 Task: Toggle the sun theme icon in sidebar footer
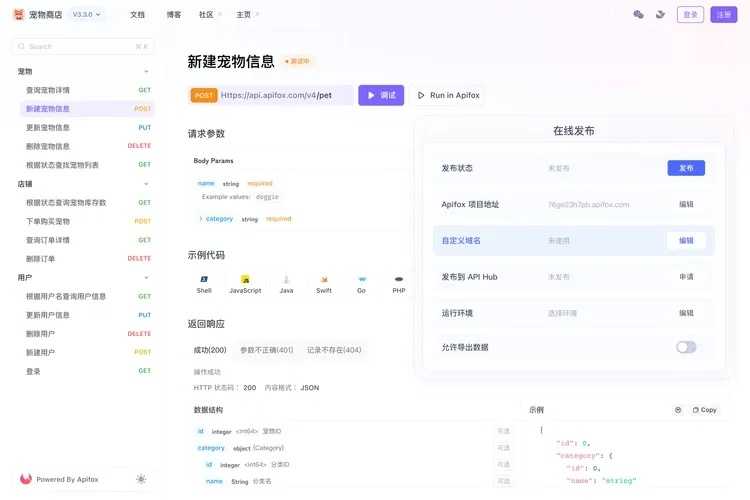tap(141, 479)
